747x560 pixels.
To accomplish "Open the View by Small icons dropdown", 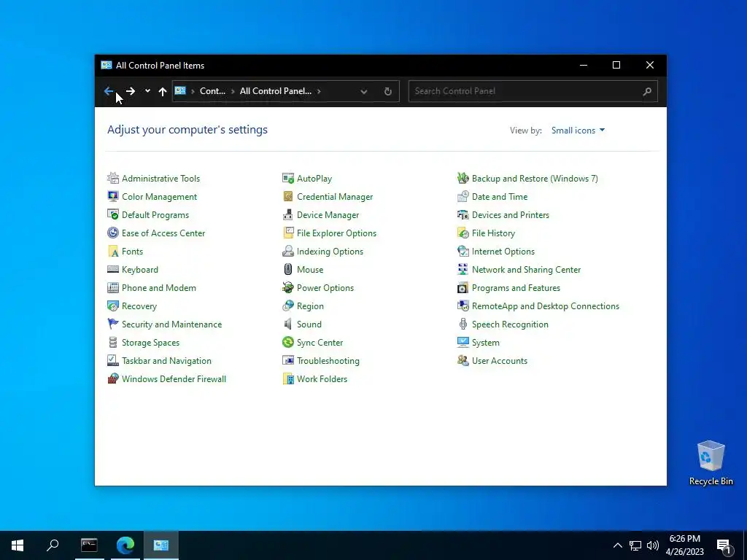I will [578, 131].
